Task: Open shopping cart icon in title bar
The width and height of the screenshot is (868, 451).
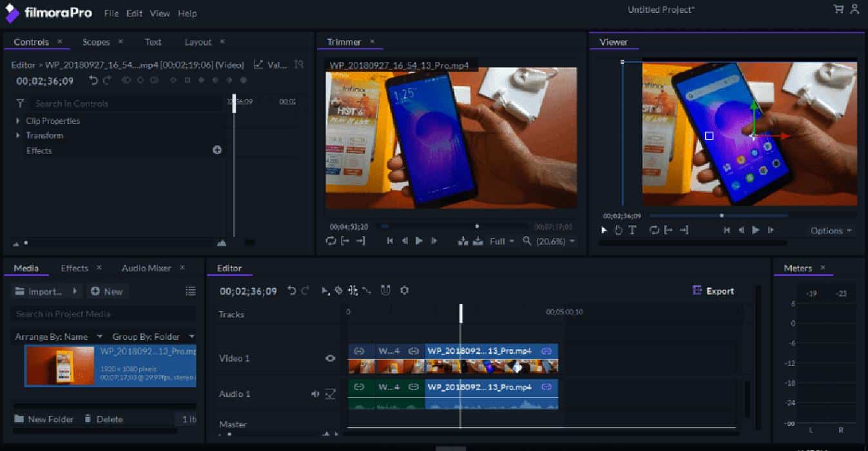Action: tap(838, 9)
